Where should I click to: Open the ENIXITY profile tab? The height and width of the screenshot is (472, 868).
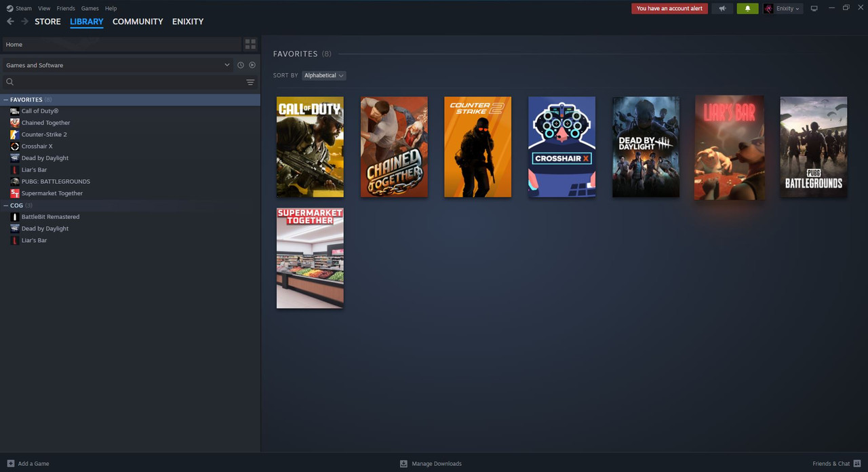[188, 22]
